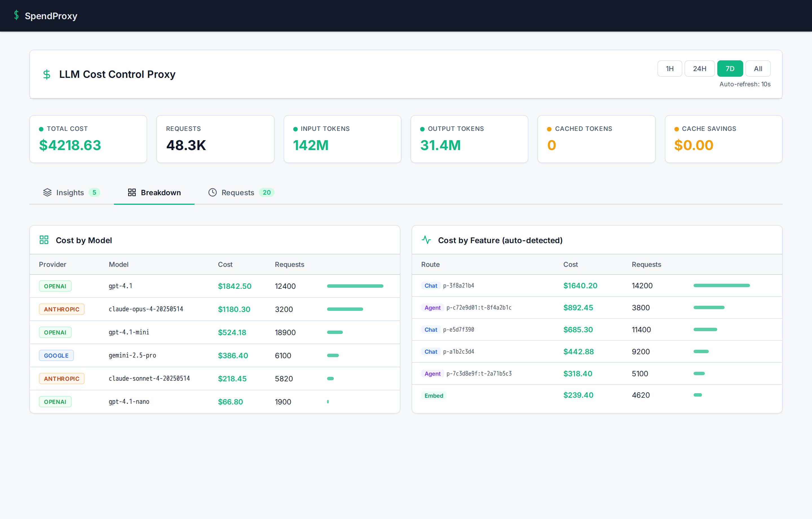Viewport: 812px width, 519px height.
Task: Click the grid icon next to Breakdown
Action: [132, 192]
